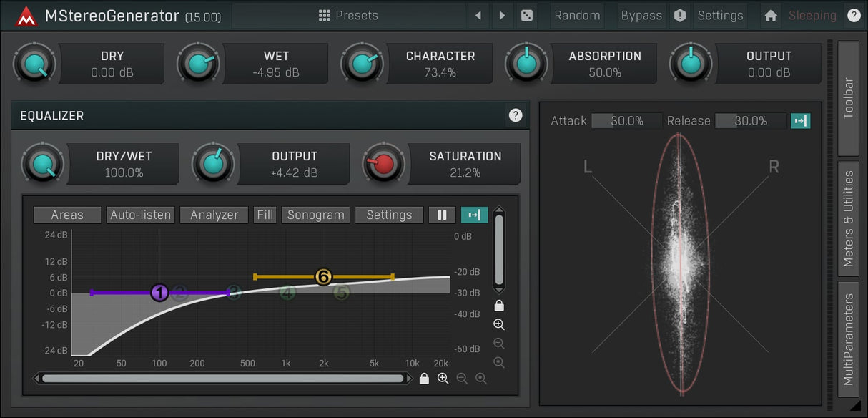Open the top Settings menu
This screenshot has width=868, height=418.
[720, 16]
